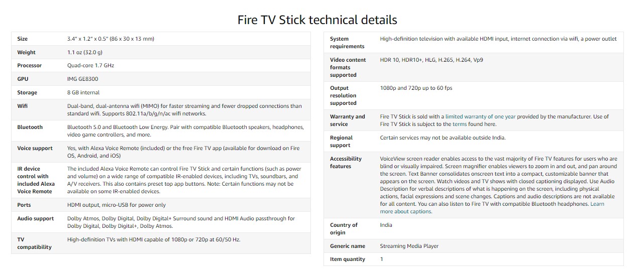
Task: Click the Processor row label
Action: tap(30, 66)
